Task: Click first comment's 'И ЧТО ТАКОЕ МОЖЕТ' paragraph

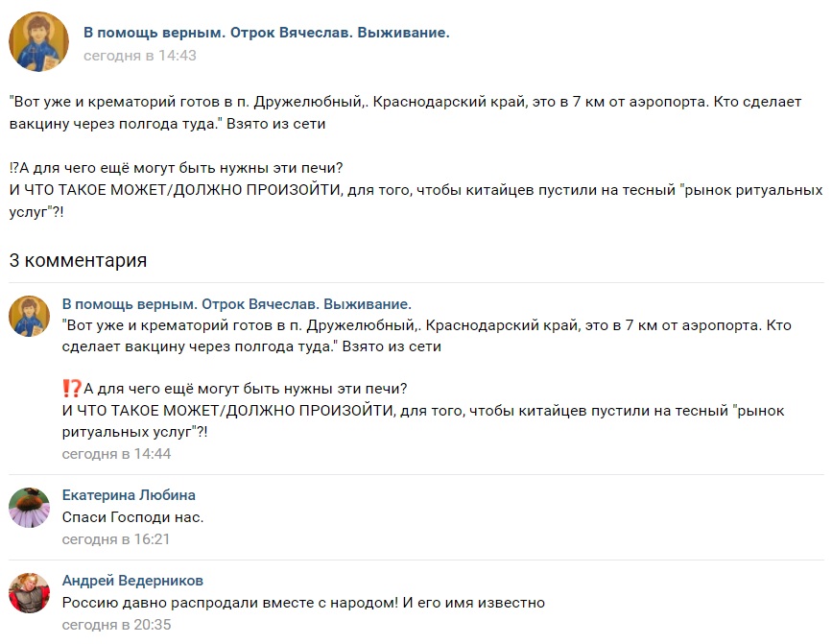Action: coord(423,421)
